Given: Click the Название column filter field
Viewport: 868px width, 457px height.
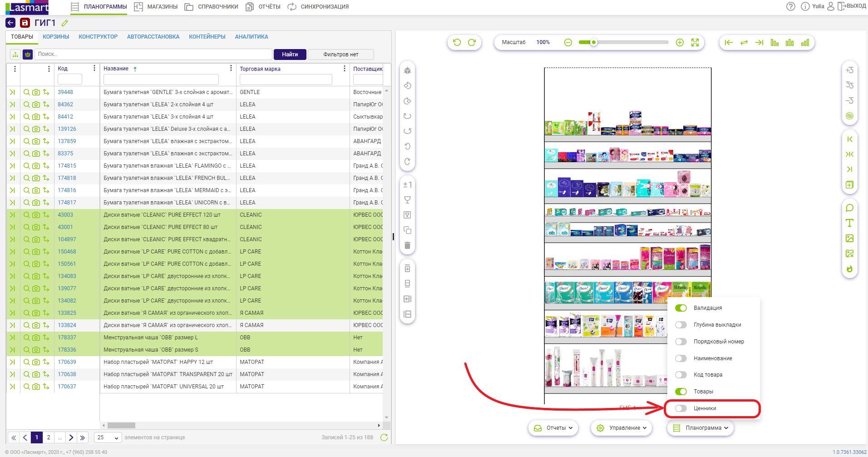Looking at the screenshot, I should pos(161,79).
